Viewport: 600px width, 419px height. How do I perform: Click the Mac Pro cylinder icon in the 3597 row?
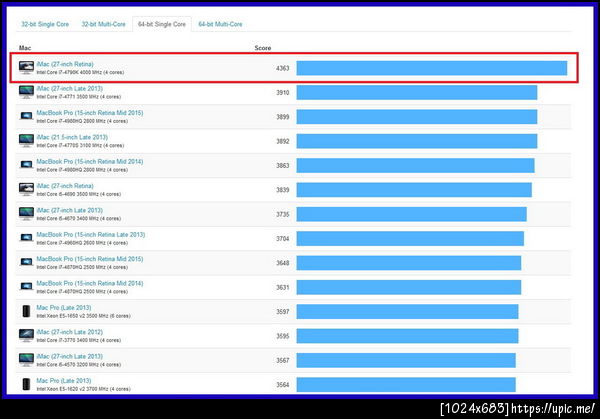tap(26, 311)
